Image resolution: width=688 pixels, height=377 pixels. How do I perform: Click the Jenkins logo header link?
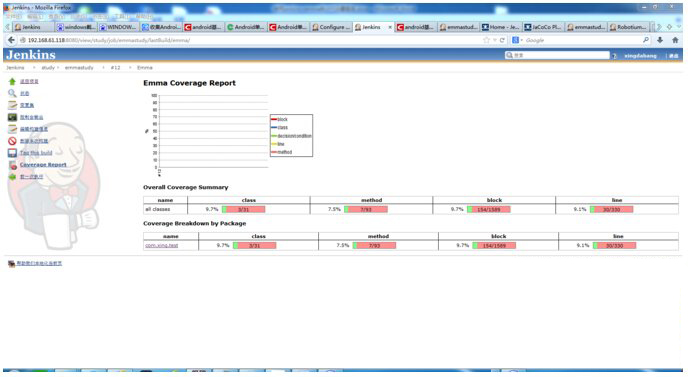click(31, 55)
